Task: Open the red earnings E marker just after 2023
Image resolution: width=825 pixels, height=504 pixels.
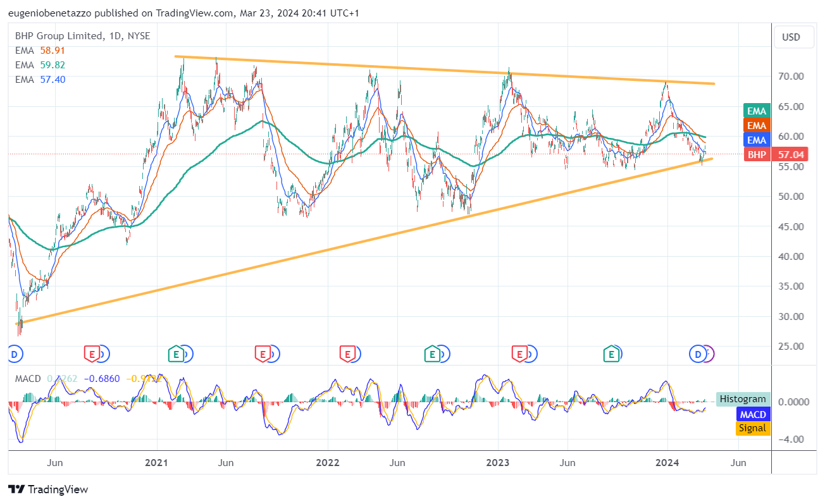Action: pyautogui.click(x=520, y=354)
